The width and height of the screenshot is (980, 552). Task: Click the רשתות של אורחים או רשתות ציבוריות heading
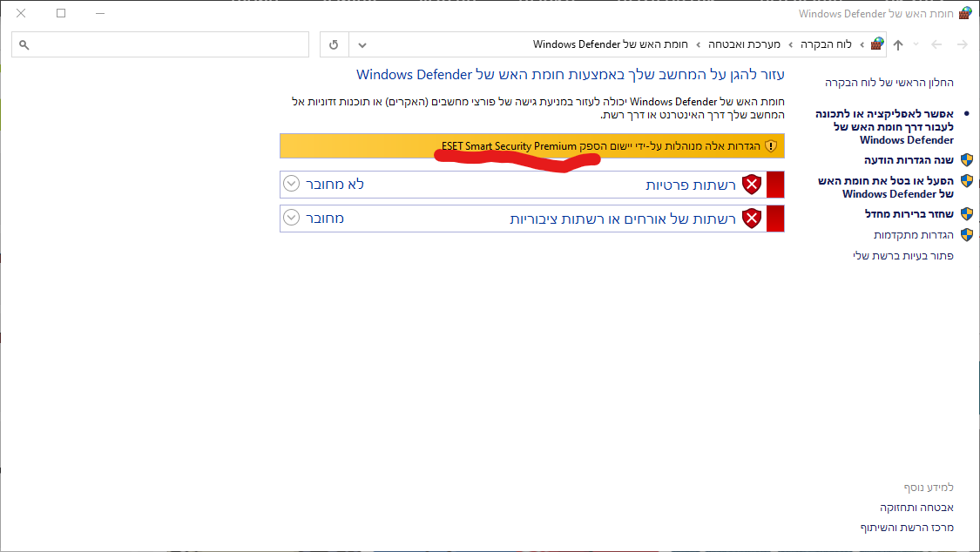[x=623, y=219]
